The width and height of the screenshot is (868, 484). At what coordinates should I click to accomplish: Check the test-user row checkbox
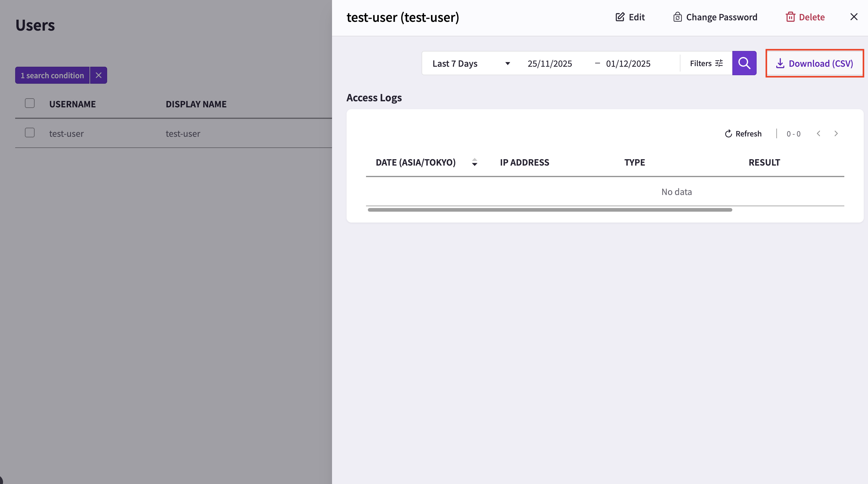coord(30,133)
